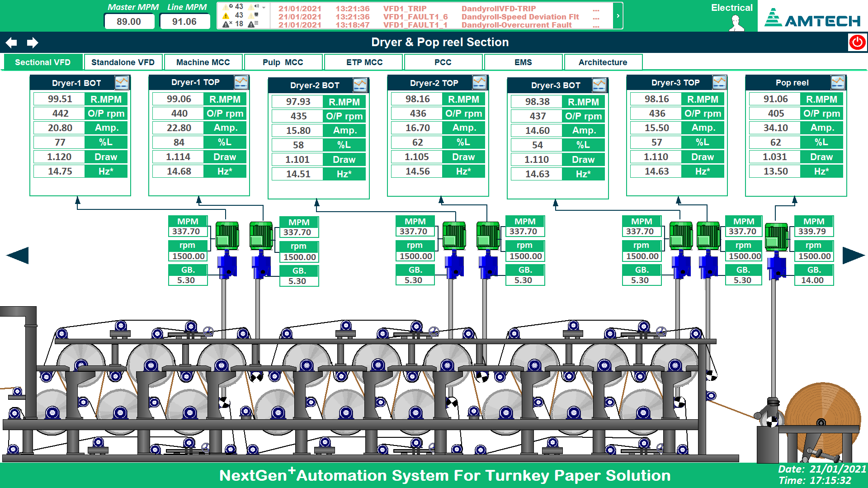Viewport: 868px width, 488px height.
Task: Switch to the Standalone VFD tab
Action: pyautogui.click(x=123, y=62)
